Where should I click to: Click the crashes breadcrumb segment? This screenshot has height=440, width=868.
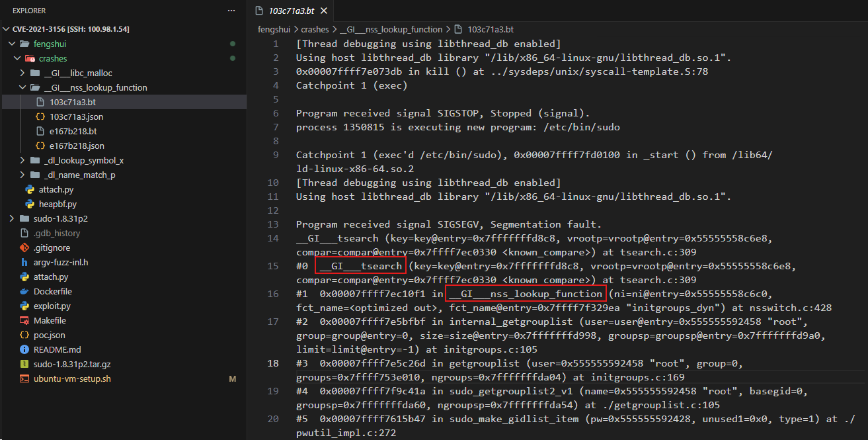315,29
